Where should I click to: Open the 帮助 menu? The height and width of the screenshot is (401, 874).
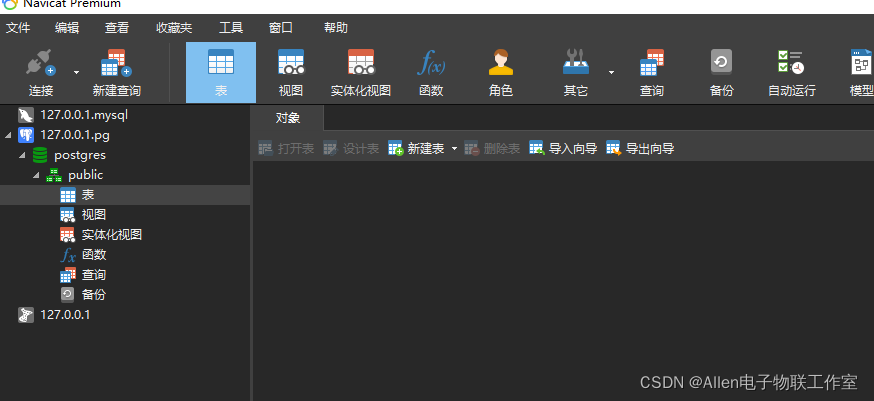[x=336, y=28]
